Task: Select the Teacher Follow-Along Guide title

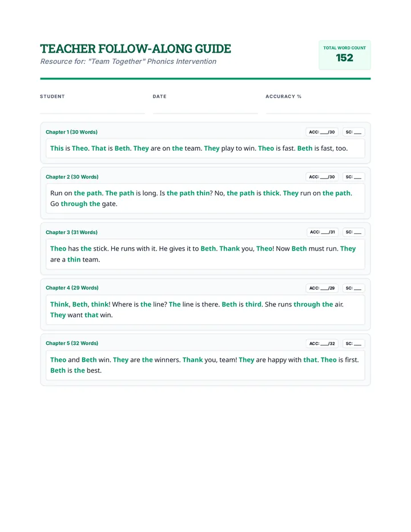Action: click(x=135, y=49)
